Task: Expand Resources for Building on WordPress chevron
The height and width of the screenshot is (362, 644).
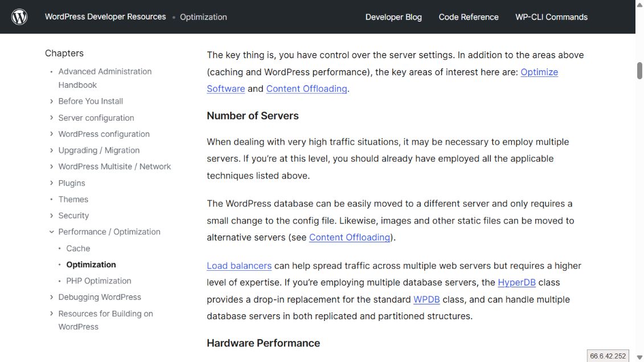Action: (x=51, y=314)
